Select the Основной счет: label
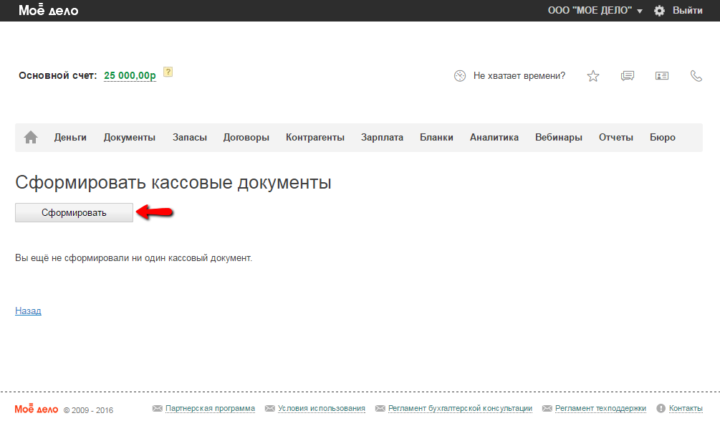The height and width of the screenshot is (431, 720). (58, 75)
